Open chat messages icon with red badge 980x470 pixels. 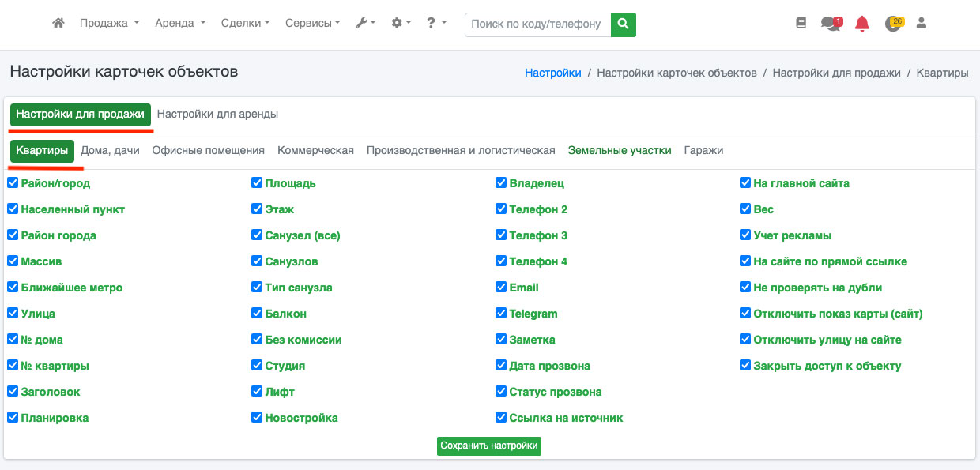click(x=831, y=24)
